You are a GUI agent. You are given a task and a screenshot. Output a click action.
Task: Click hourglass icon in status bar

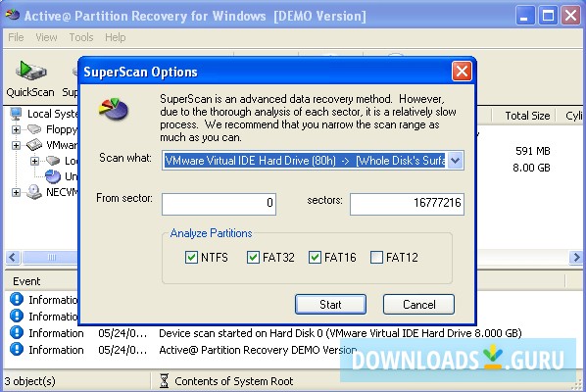[x=164, y=381]
